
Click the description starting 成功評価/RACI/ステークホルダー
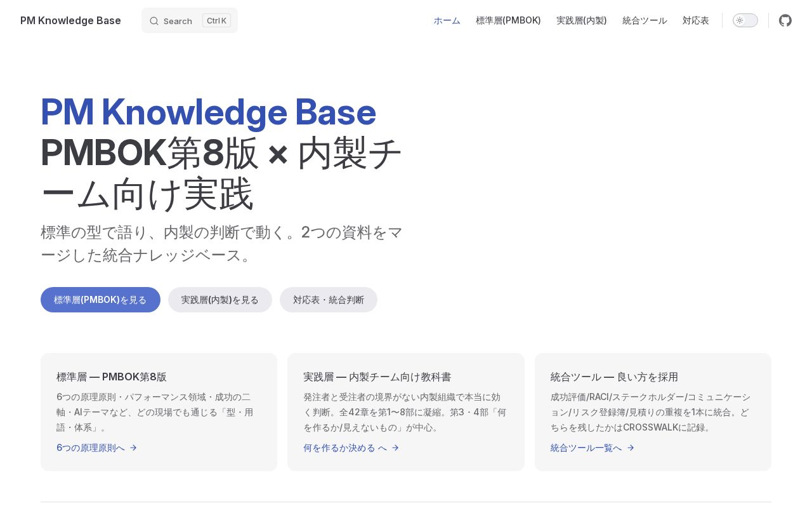(651, 412)
